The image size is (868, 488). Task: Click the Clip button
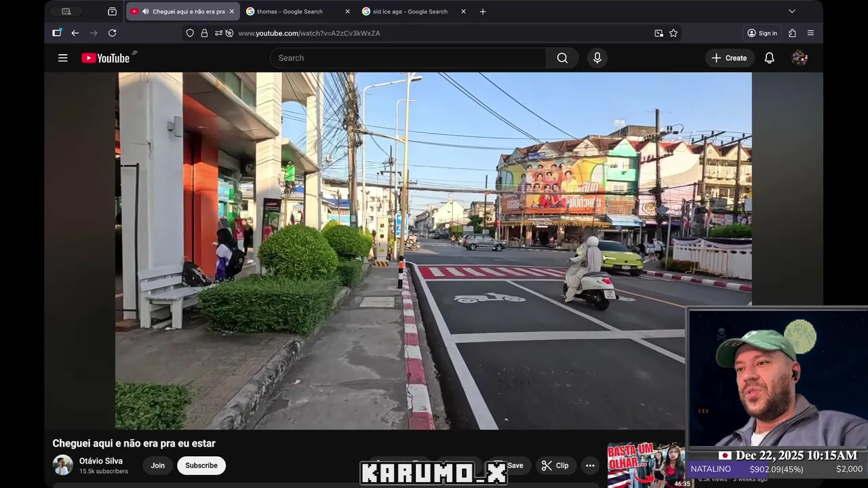(555, 466)
